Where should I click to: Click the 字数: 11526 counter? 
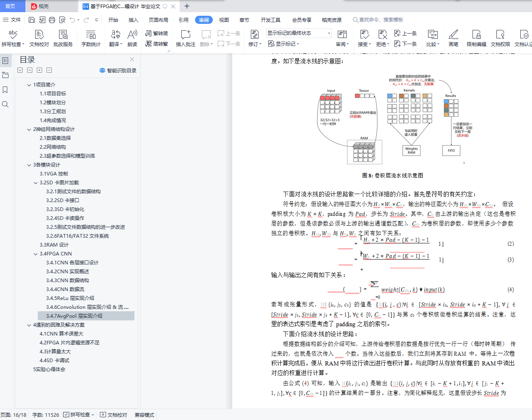(46, 415)
